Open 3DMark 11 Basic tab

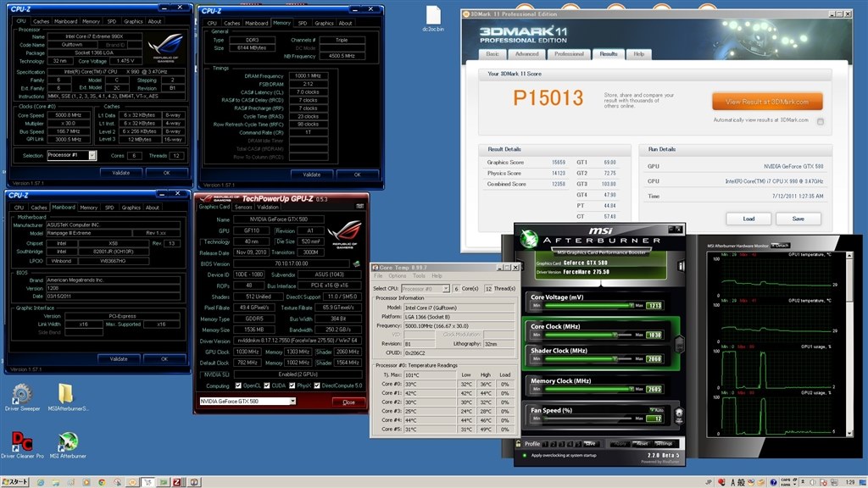(x=492, y=54)
